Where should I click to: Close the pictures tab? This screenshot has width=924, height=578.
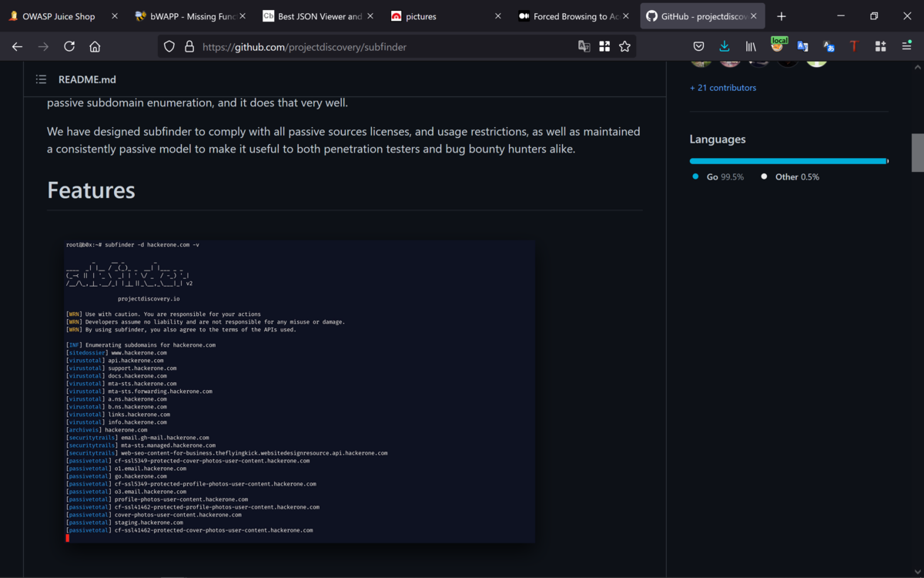click(x=498, y=16)
